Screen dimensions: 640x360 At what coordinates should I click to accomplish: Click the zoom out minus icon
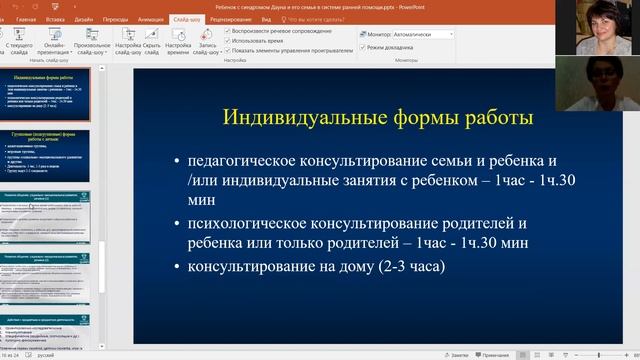point(576,355)
